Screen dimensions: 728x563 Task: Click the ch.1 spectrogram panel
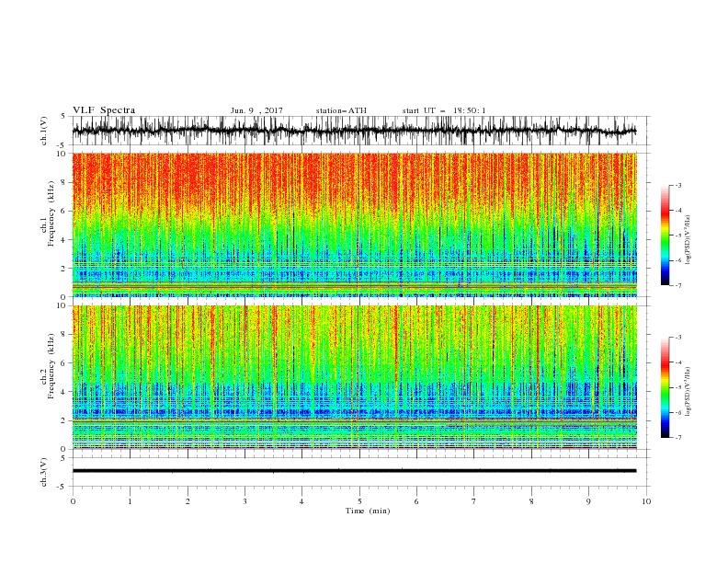pyautogui.click(x=354, y=224)
